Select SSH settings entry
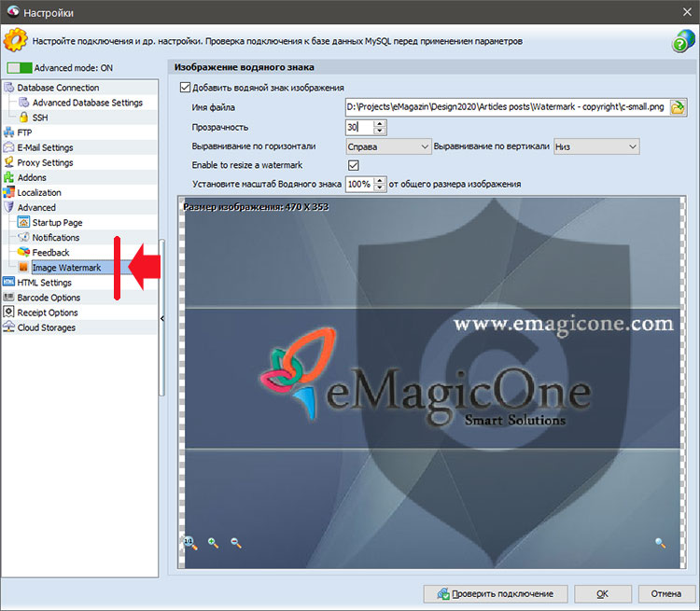This screenshot has height=611, width=700. [40, 118]
